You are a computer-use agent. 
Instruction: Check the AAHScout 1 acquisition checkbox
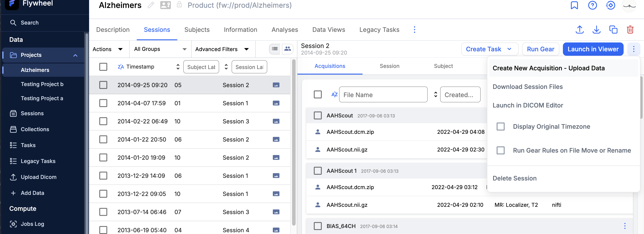coord(318,171)
